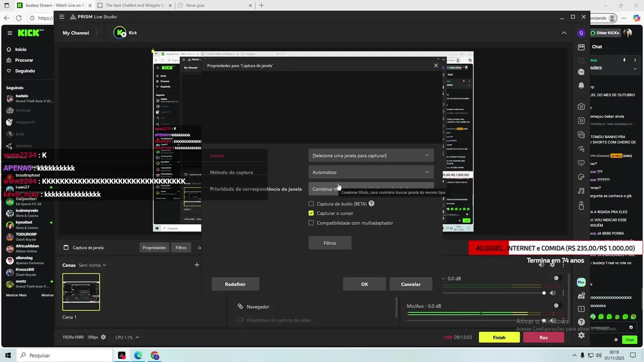
Task: Open the music note icon in sidebar
Action: point(581,191)
